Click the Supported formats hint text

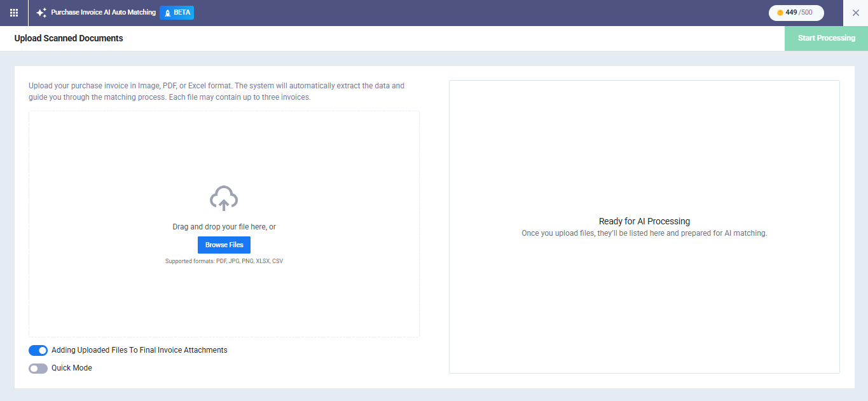(224, 261)
